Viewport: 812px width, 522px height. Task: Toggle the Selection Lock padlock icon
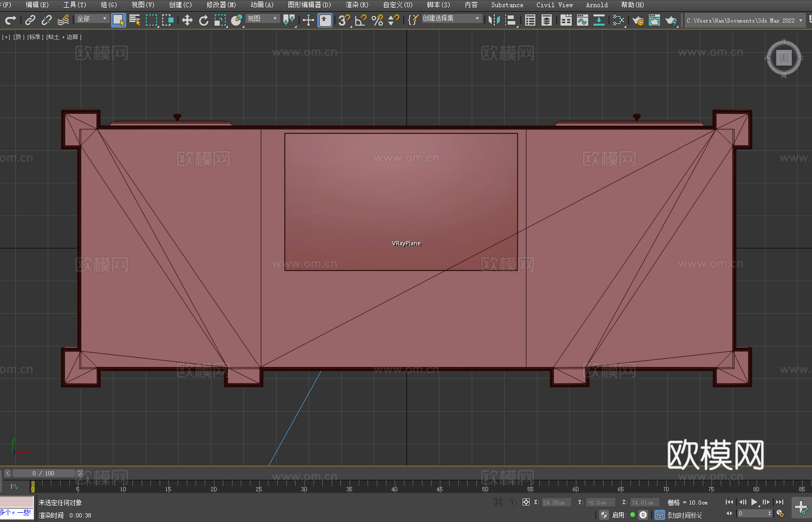pos(512,502)
